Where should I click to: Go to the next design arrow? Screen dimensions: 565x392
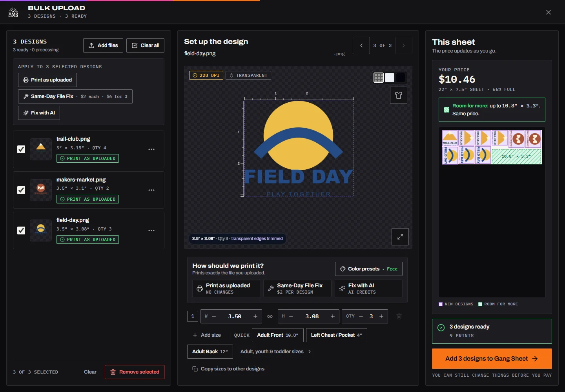tap(404, 45)
